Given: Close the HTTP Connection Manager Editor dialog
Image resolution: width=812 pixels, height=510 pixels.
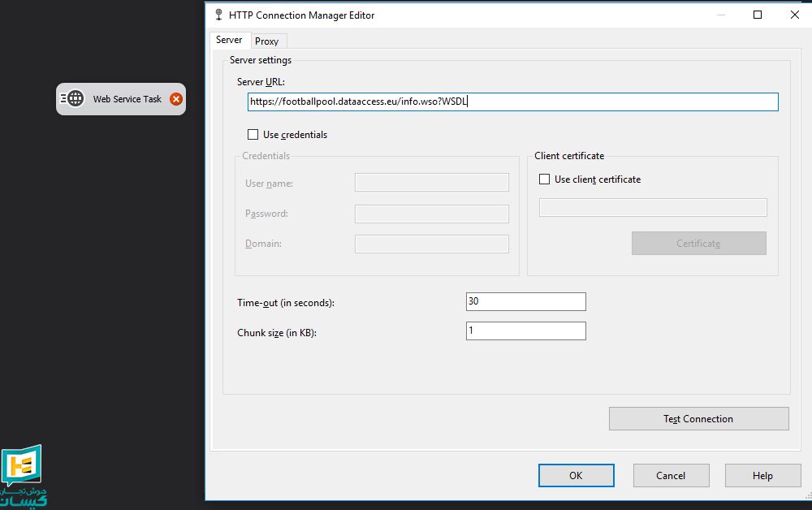Looking at the screenshot, I should coord(794,15).
